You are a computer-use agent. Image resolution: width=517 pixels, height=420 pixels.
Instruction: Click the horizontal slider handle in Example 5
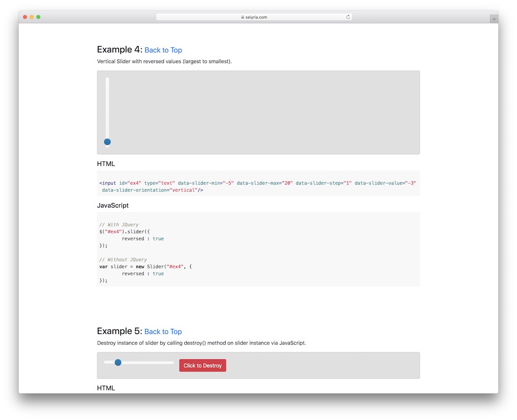click(117, 363)
